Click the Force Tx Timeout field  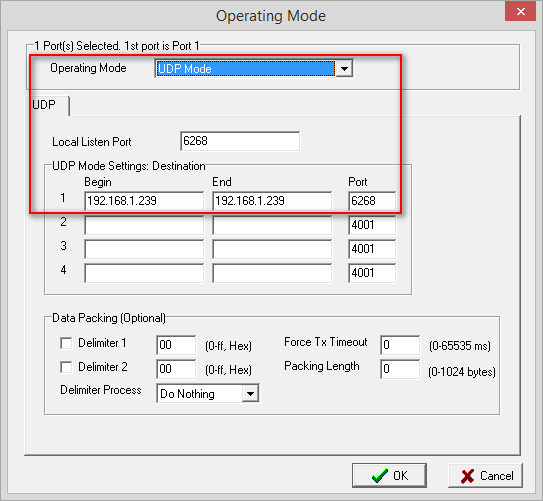click(400, 345)
